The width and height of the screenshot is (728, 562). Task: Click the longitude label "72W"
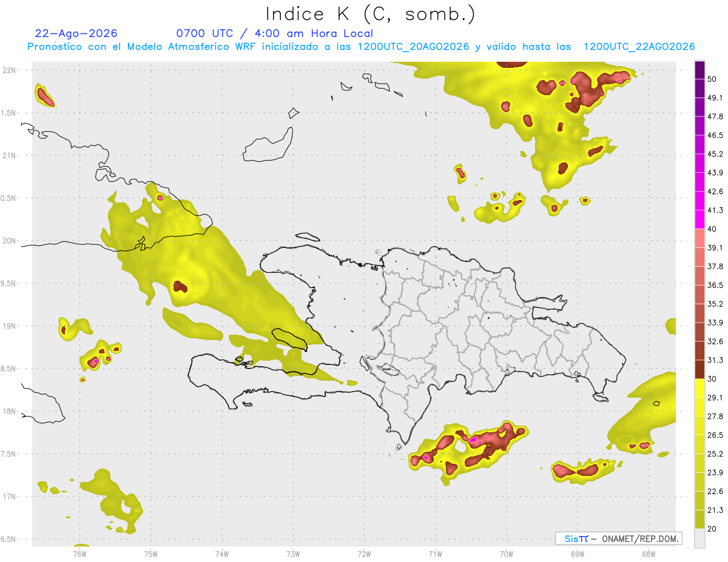click(x=364, y=554)
